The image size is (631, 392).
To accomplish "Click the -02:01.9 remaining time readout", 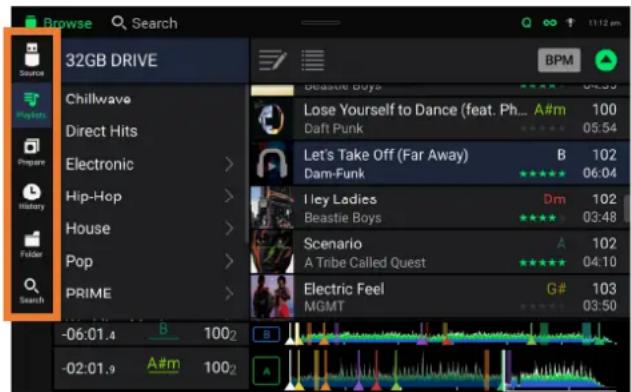I will pos(88,368).
